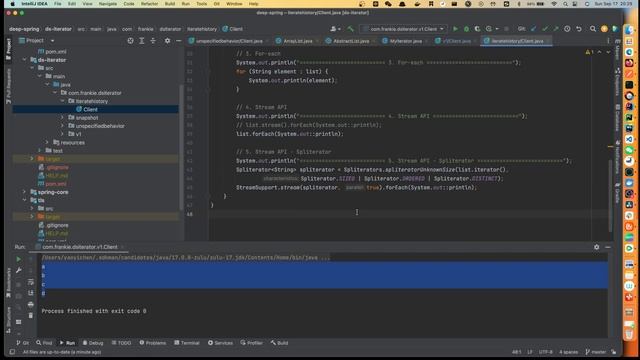
Task: Go to next highlighted warning arrow
Action: click(608, 52)
